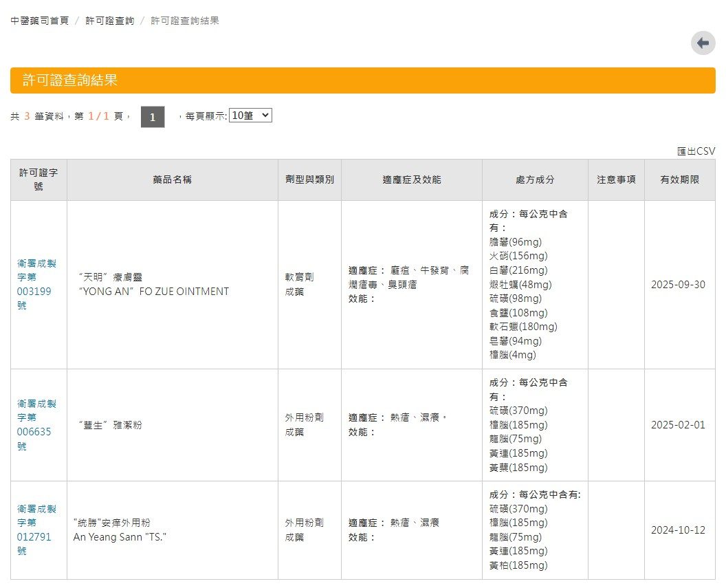Screen dimensions: 726x588
Task: Open license 衛署成製字第006635號
Action: (x=36, y=424)
